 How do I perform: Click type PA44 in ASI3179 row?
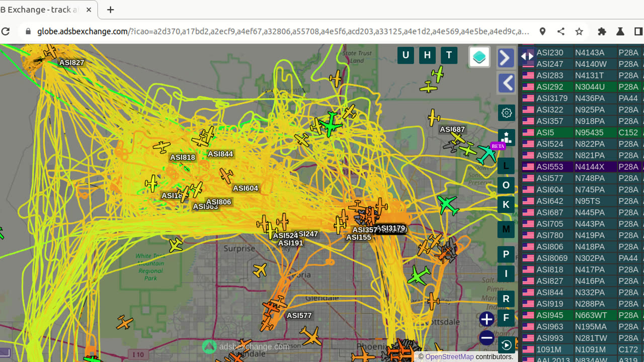(x=628, y=98)
